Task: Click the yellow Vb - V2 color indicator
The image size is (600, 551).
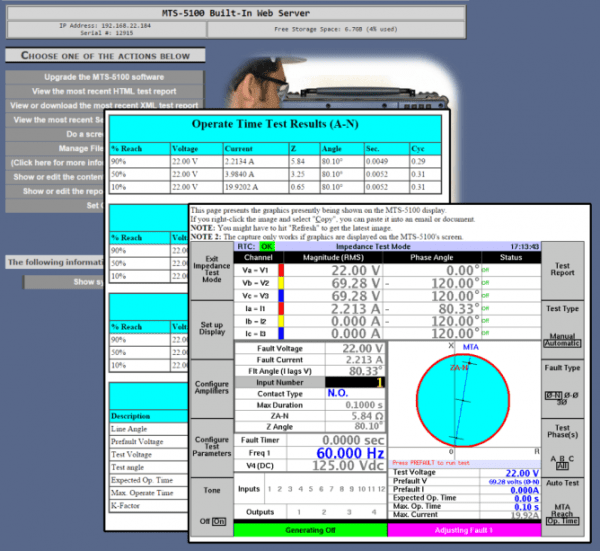Action: [281, 283]
